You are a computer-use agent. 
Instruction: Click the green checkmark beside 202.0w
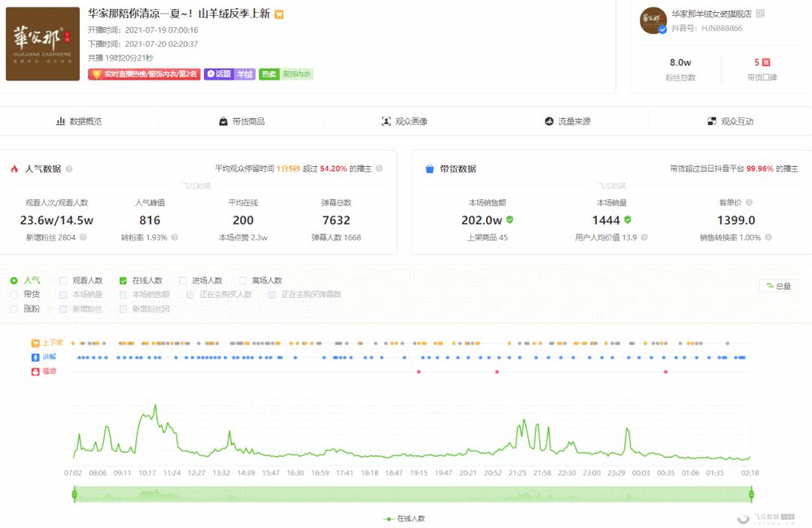point(509,220)
